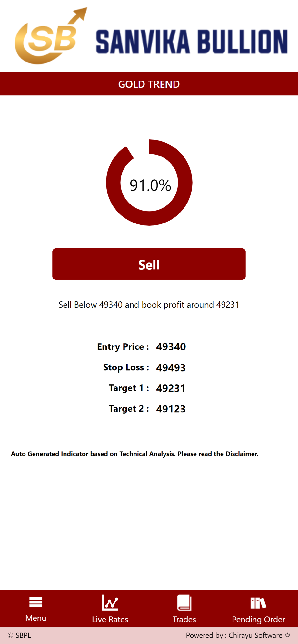Screen dimensions: 298x644
Task: Switch to the Live Rates tab
Action: [x=110, y=619]
